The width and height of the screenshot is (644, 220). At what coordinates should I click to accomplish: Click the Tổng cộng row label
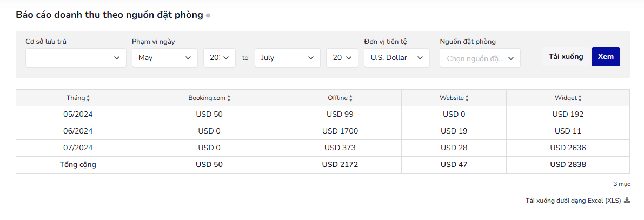[x=78, y=164]
